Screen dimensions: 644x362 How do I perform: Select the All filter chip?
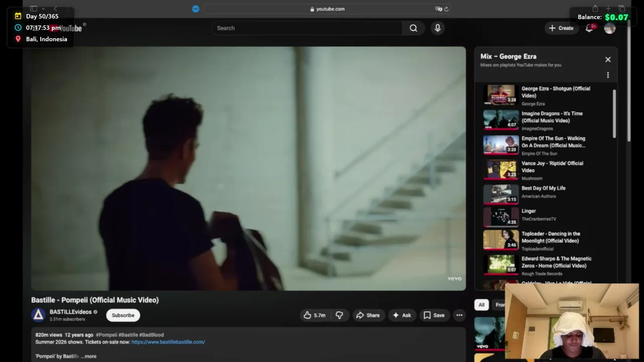tap(481, 305)
